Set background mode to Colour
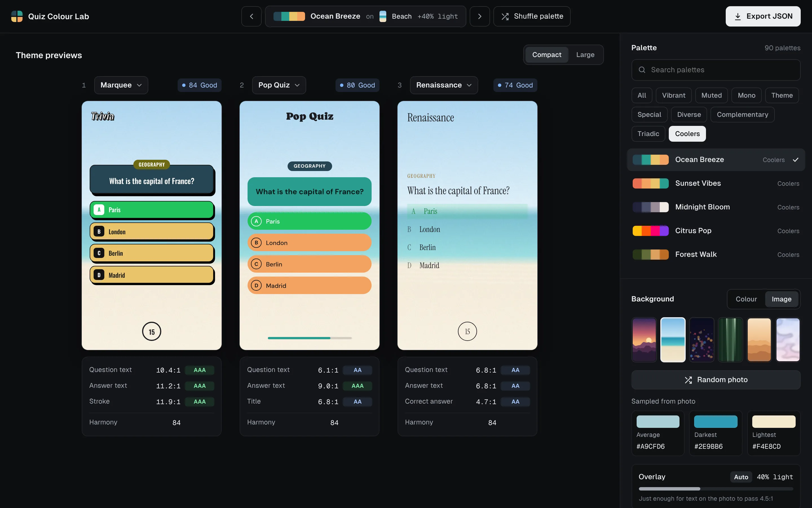812x508 pixels. pos(746,299)
